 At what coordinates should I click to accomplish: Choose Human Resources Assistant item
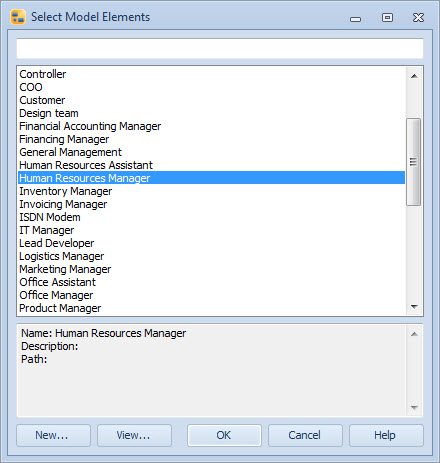pyautogui.click(x=86, y=165)
